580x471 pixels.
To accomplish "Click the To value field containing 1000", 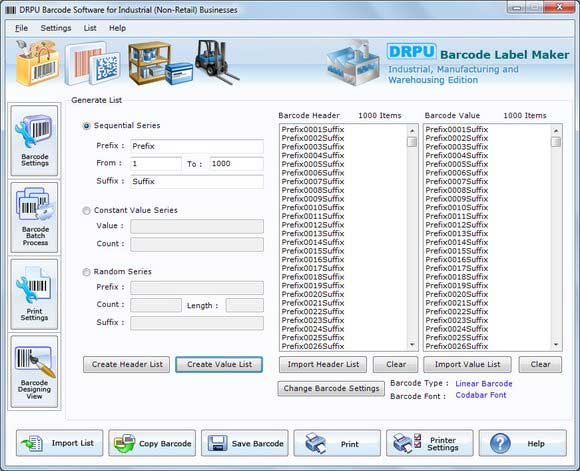I will click(x=237, y=164).
